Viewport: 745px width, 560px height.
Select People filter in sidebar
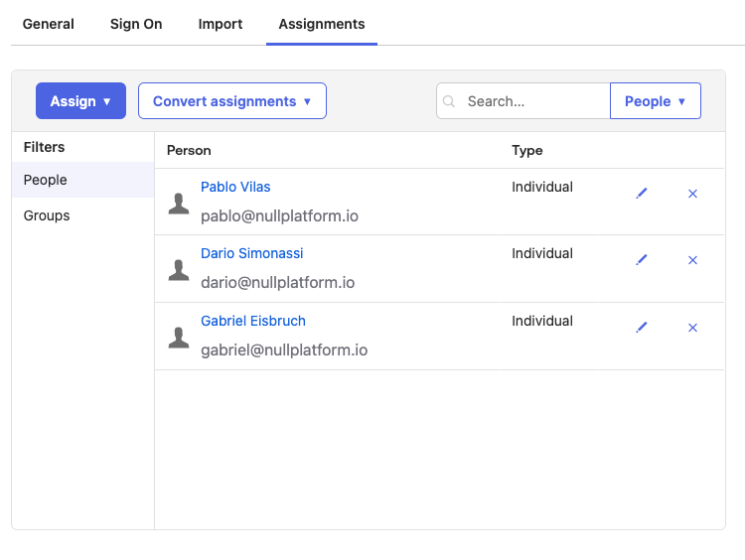pyautogui.click(x=83, y=180)
